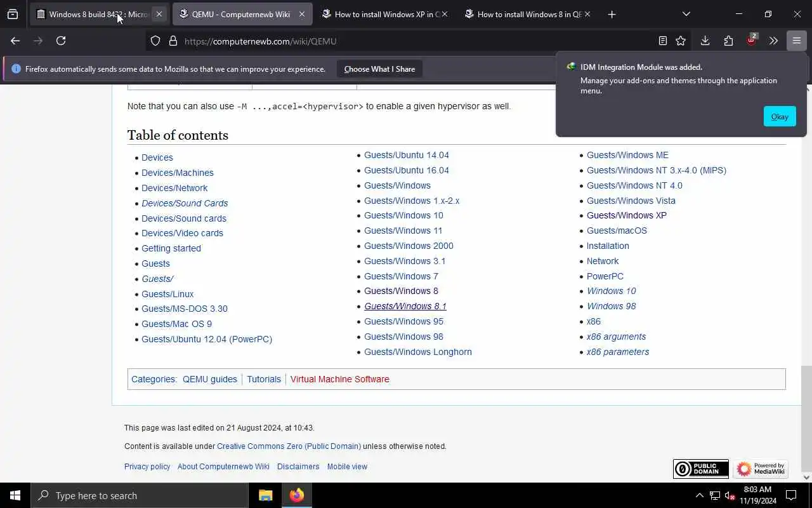
Task: Click Choose What I Share button
Action: pos(379,69)
